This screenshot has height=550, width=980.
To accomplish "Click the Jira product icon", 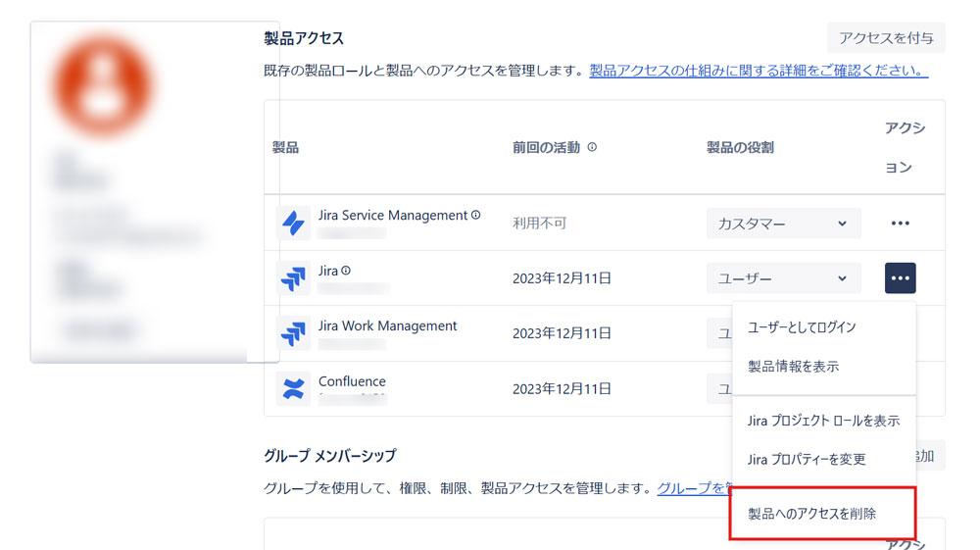I will [x=293, y=278].
